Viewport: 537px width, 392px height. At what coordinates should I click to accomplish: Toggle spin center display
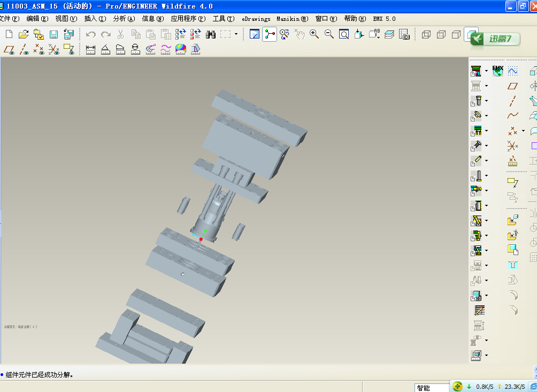(x=270, y=34)
